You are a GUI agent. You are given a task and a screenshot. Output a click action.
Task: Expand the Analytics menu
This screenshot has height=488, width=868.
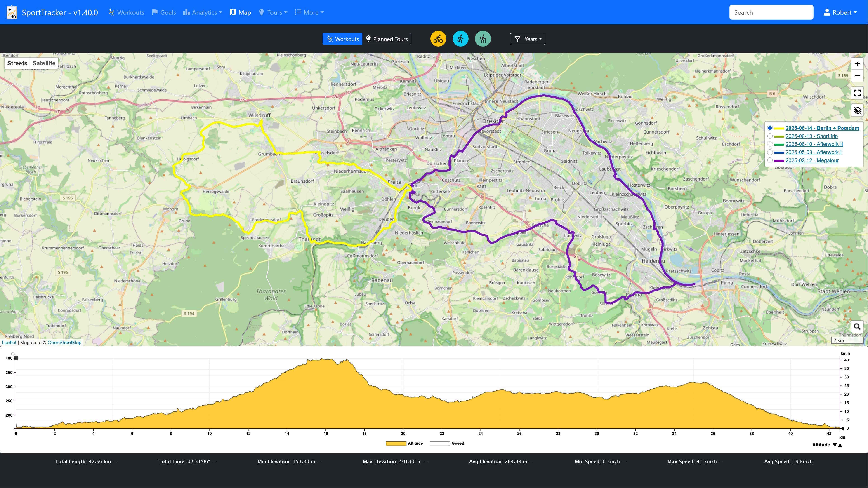203,12
